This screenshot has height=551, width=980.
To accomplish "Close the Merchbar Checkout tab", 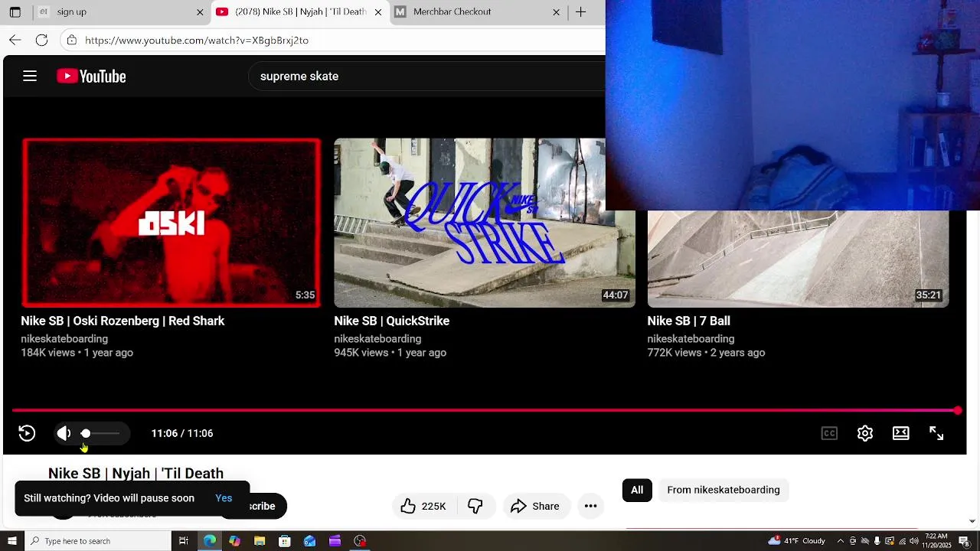I will point(557,12).
